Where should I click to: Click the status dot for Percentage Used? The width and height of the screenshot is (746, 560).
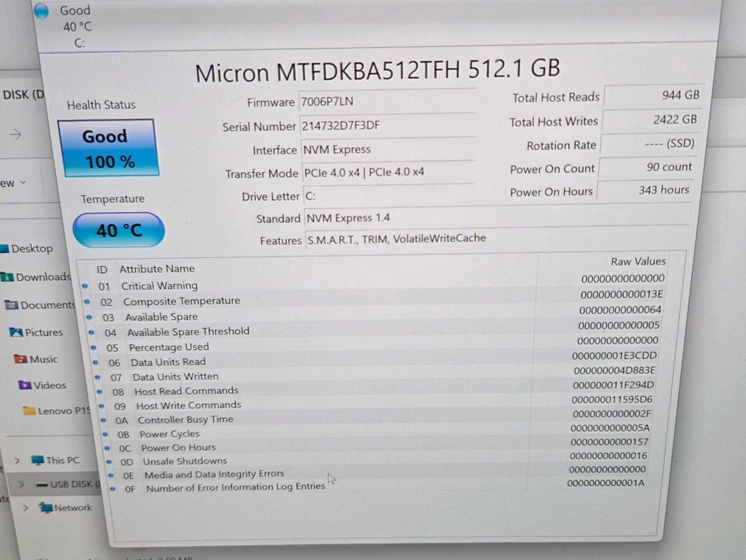93,347
